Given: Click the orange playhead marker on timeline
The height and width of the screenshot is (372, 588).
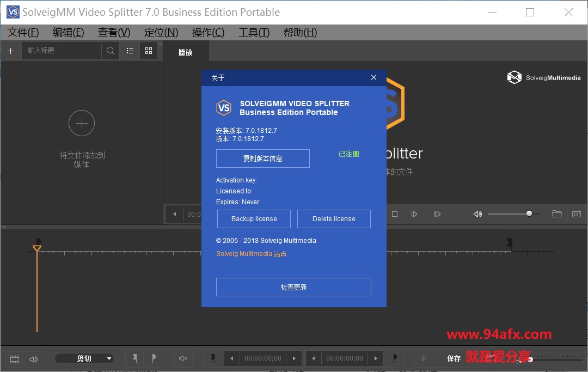Looking at the screenshot, I should click(x=37, y=248).
